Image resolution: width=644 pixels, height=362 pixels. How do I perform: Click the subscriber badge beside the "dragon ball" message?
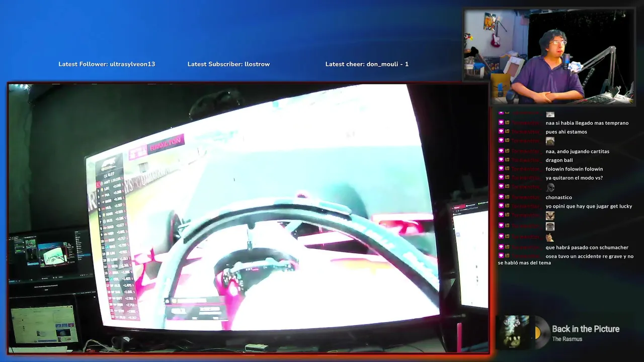(x=501, y=160)
